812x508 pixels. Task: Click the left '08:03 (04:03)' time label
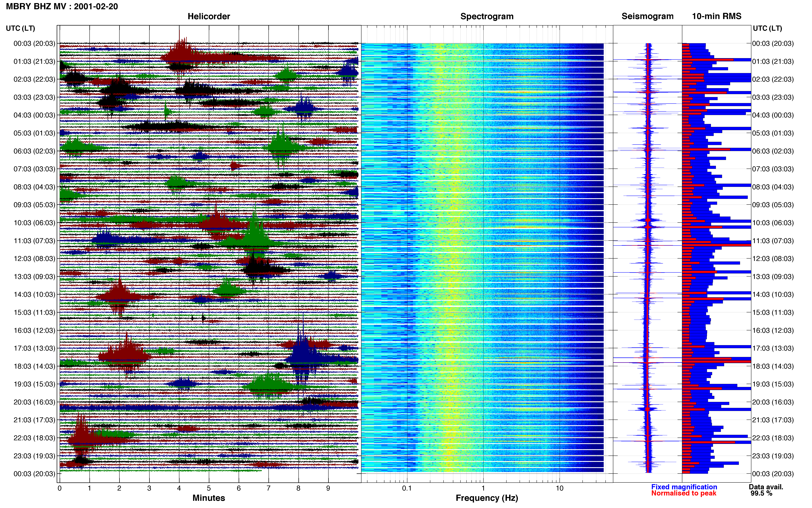pyautogui.click(x=34, y=187)
